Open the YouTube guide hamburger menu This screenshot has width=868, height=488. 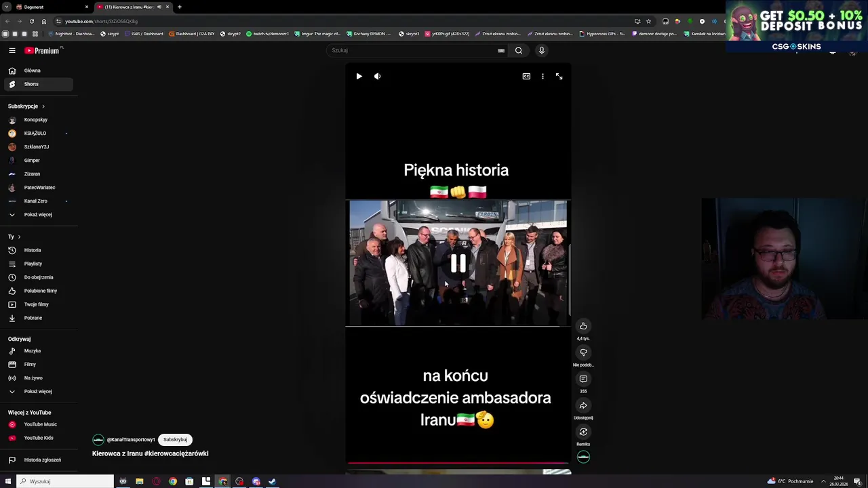point(12,50)
